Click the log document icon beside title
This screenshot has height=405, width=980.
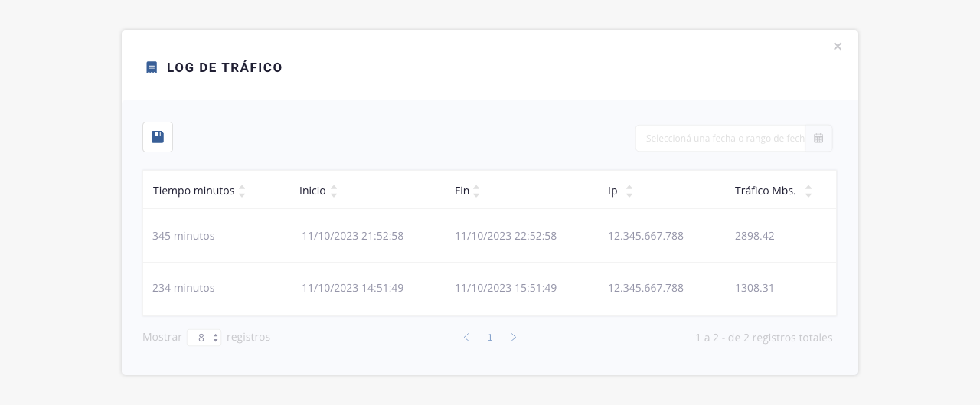point(152,67)
